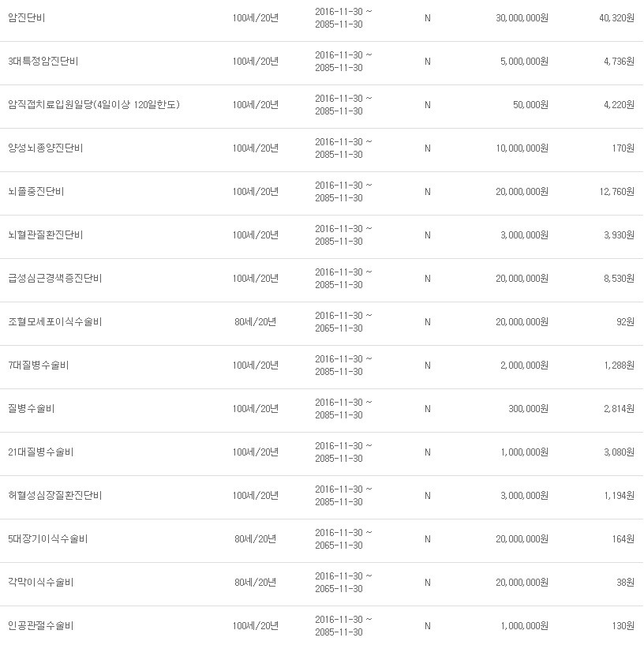This screenshot has height=645, width=644.
Task: Click the 각막이식수술비 coverage name
Action: tap(41, 582)
